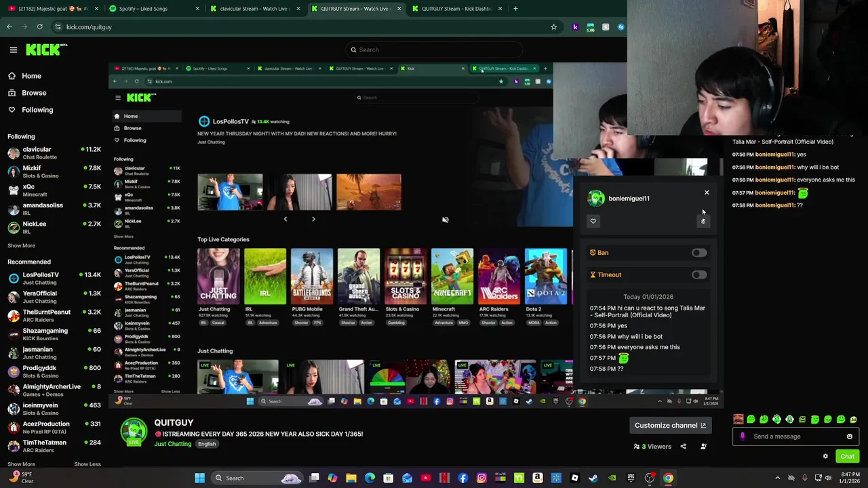Switch to the Majestic goat YouTube tab
868x488 pixels.
pyautogui.click(x=52, y=9)
